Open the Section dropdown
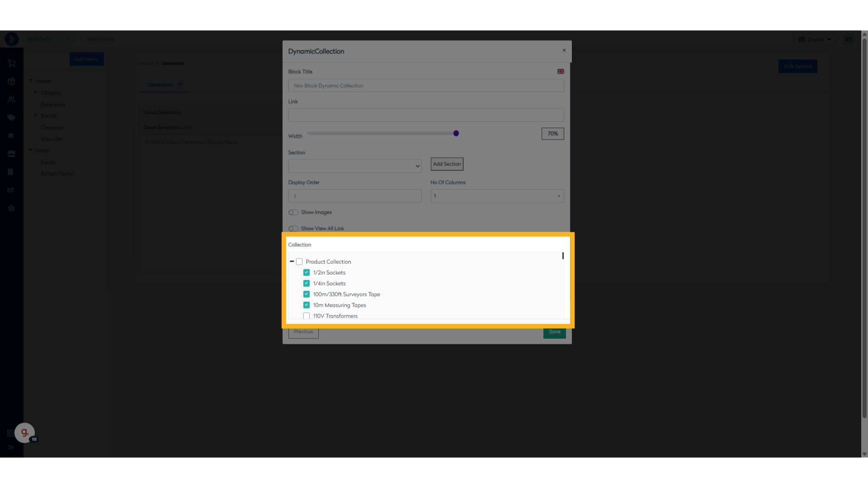Screen dimensions: 868x488 pyautogui.click(x=355, y=166)
